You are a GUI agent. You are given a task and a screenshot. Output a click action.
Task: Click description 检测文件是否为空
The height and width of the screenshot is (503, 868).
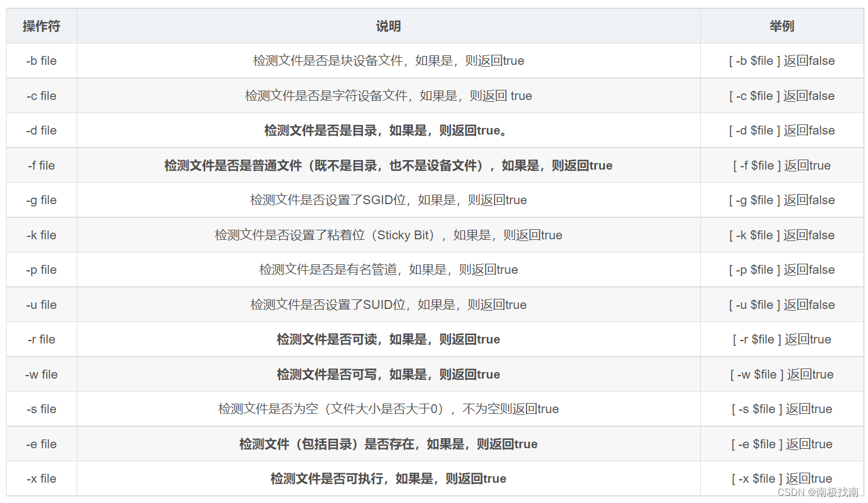point(388,409)
